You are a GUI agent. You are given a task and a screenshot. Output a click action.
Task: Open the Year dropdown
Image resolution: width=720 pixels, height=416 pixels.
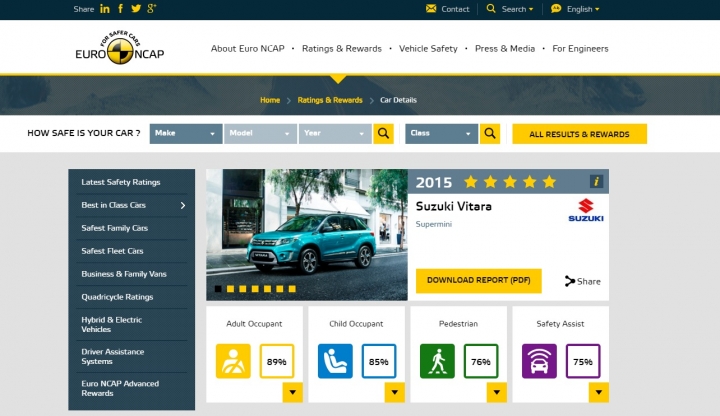(x=335, y=134)
